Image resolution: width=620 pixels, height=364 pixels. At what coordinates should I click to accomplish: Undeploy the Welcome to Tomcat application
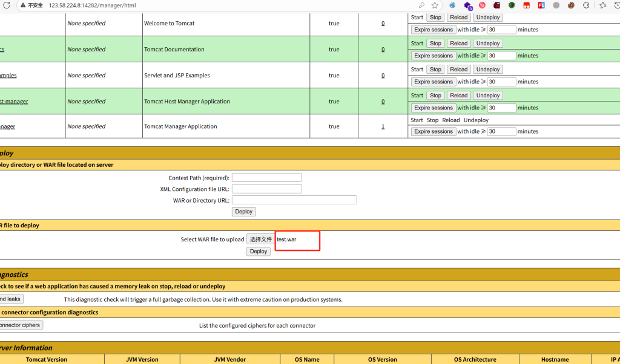[488, 18]
